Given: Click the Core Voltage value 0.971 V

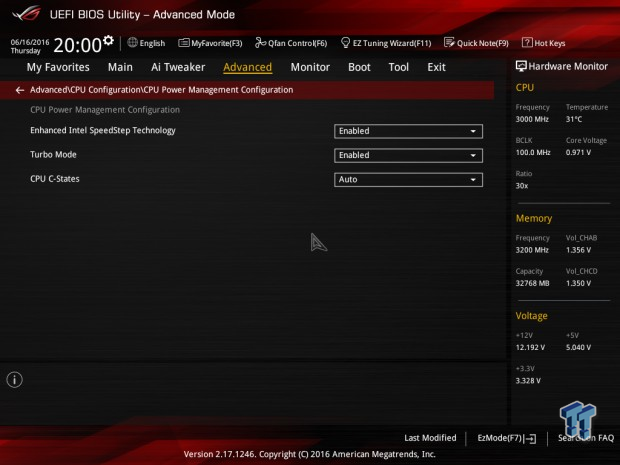Looking at the screenshot, I should pos(578,153).
